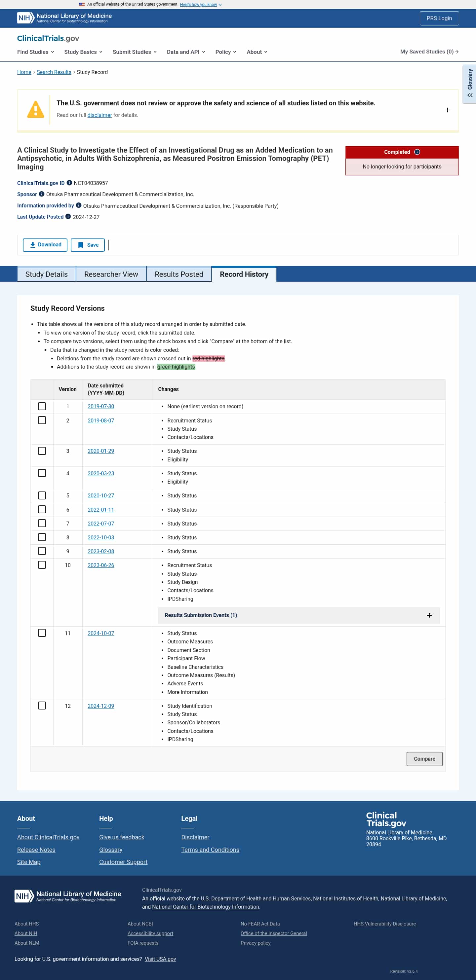Click the ClinicalTrials.gov site logo
This screenshot has height=980, width=476.
[x=48, y=38]
